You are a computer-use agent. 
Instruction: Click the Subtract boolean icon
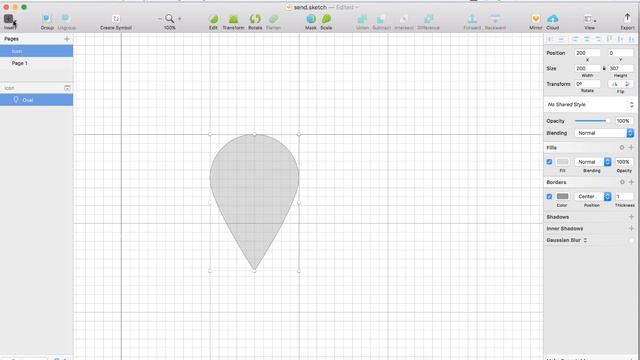coord(381,19)
